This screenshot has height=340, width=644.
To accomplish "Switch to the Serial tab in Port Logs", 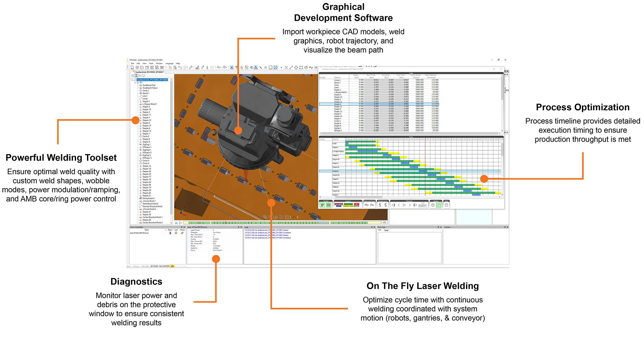I will tap(386, 230).
